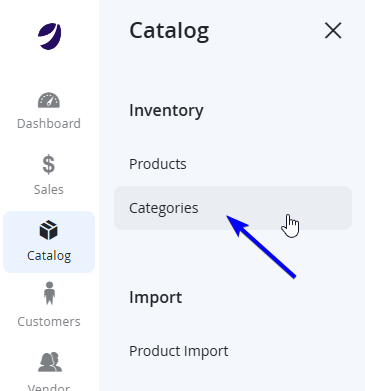
Task: Click the purple logo in the sidebar
Action: (50, 36)
